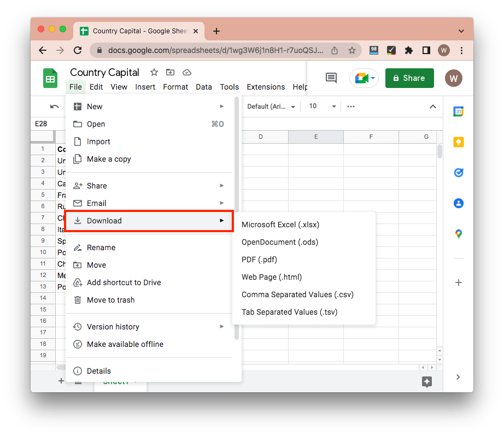This screenshot has height=436, width=504.
Task: Open the Sheet1 tab dropdown arrow
Action: pyautogui.click(x=135, y=381)
